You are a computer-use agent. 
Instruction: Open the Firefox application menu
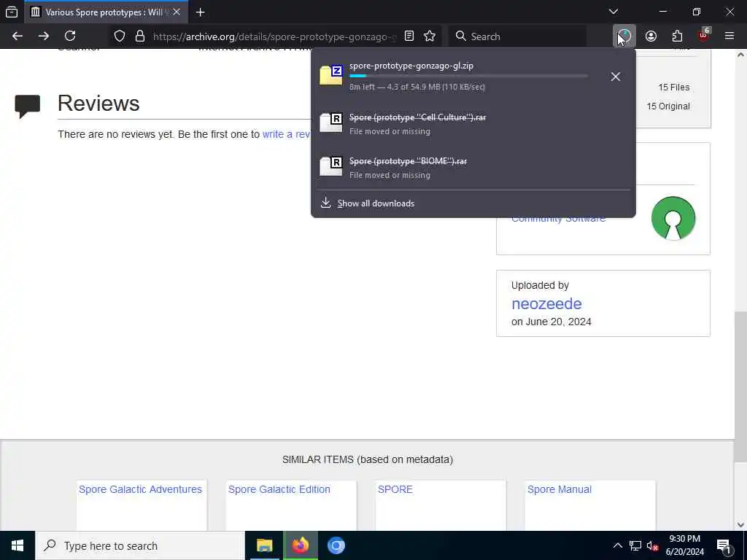[729, 36]
